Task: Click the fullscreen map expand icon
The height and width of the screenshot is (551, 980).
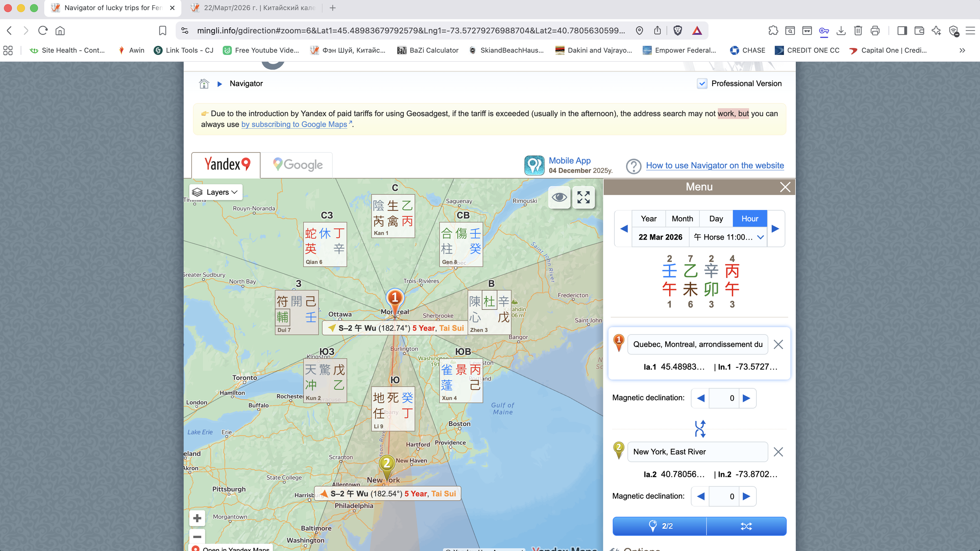Action: coord(583,197)
